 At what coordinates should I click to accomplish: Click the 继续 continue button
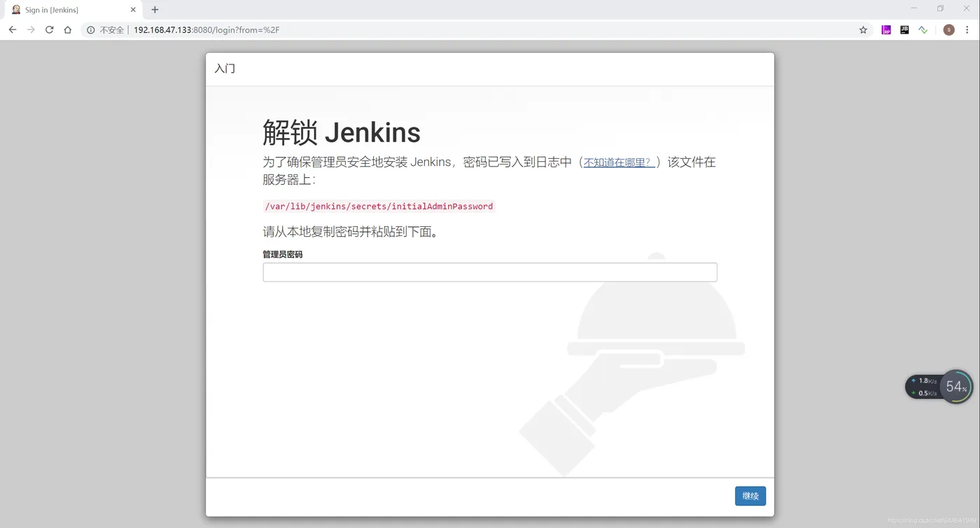tap(750, 496)
